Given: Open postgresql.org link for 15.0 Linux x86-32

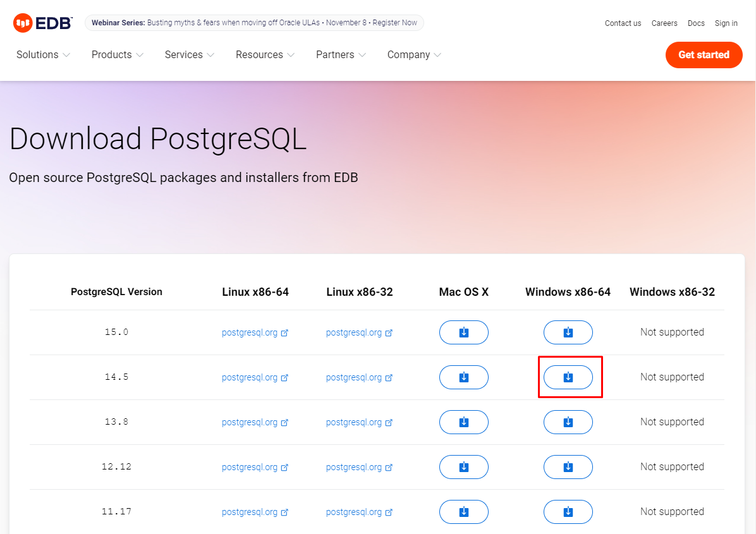Looking at the screenshot, I should click(359, 332).
